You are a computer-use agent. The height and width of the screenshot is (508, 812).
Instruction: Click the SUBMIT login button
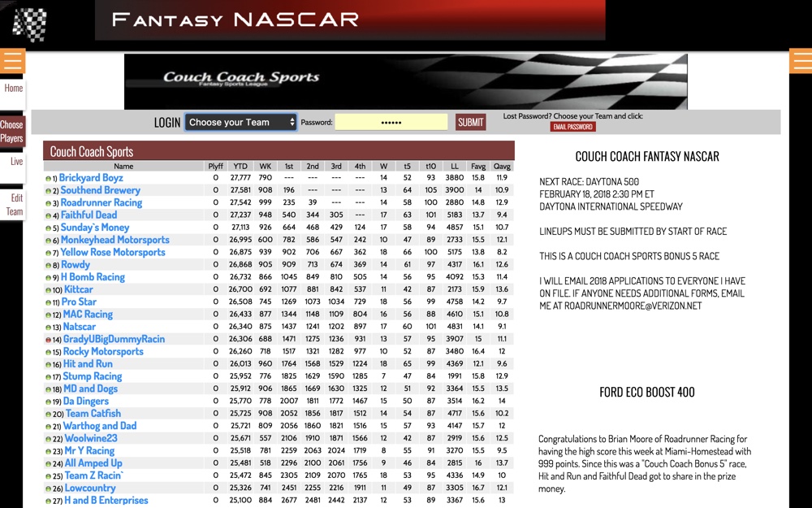(470, 123)
